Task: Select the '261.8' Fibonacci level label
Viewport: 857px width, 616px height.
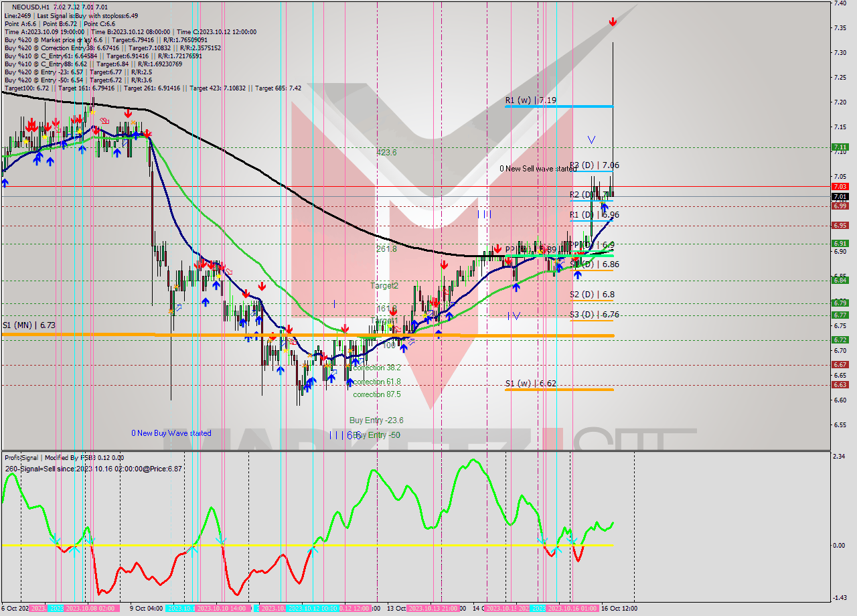Action: (386, 248)
